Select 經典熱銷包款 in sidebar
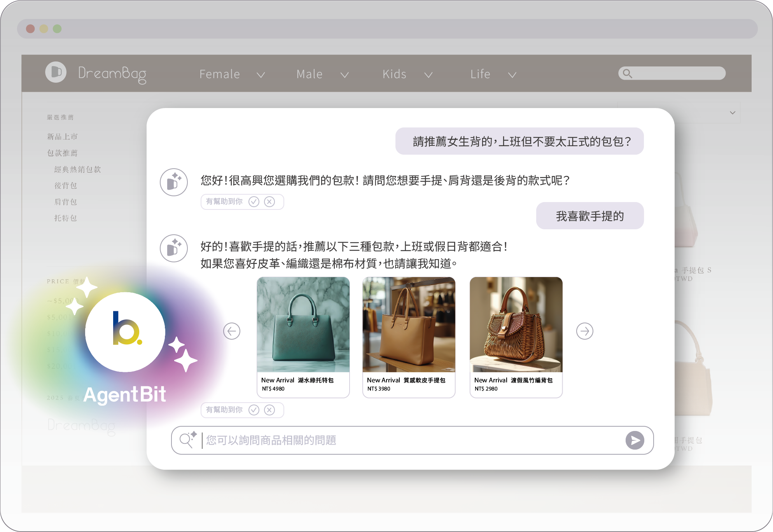The width and height of the screenshot is (773, 532). pos(77,169)
